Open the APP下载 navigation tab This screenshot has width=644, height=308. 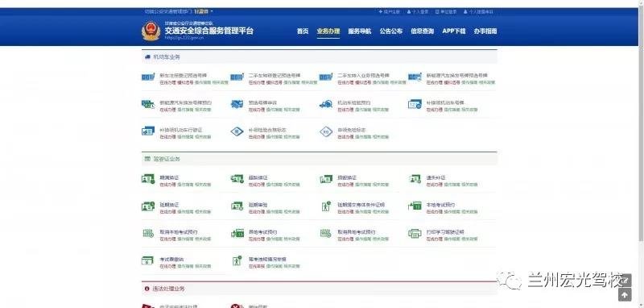click(454, 31)
